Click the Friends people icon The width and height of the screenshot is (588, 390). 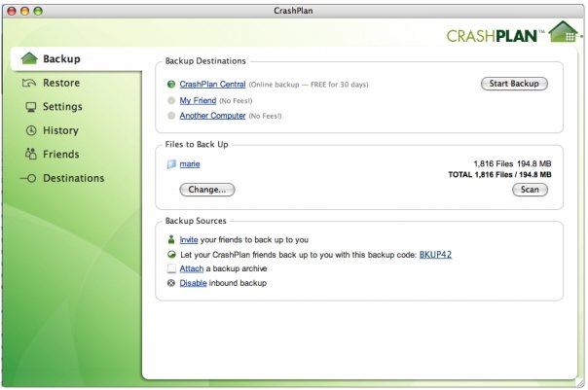coord(31,154)
